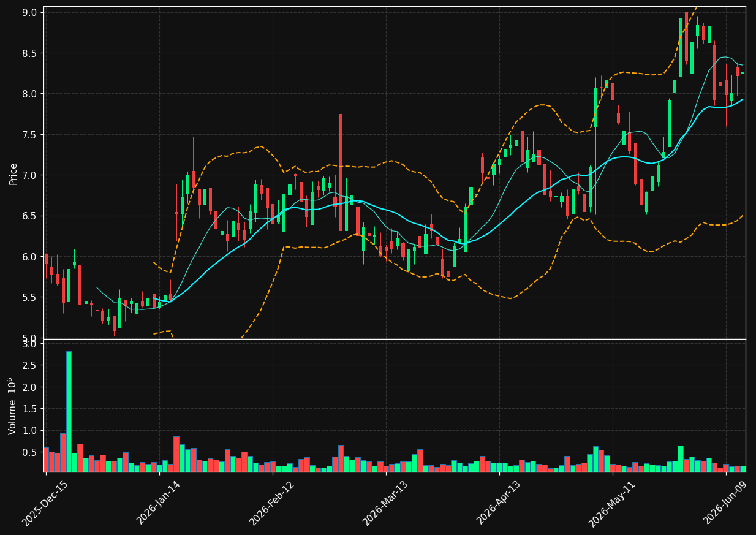This screenshot has height=535, width=756.
Task: Click the 2026-Jun-09 date axis label
Action: [x=725, y=503]
